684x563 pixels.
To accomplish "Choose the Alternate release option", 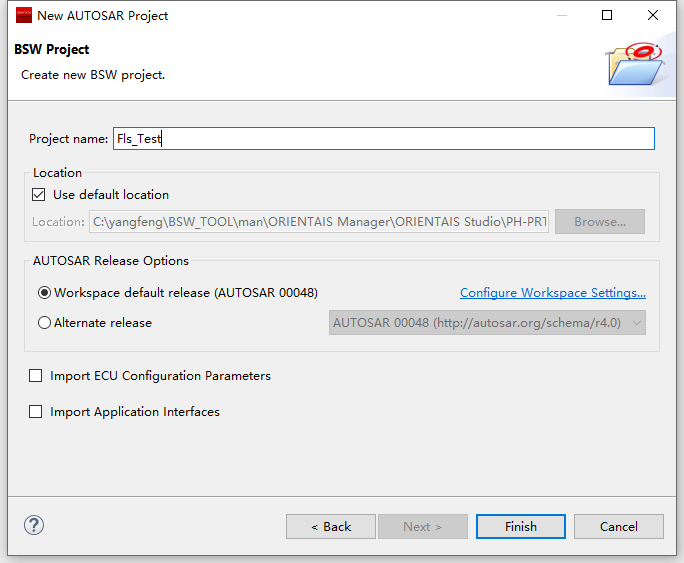I will 44,323.
